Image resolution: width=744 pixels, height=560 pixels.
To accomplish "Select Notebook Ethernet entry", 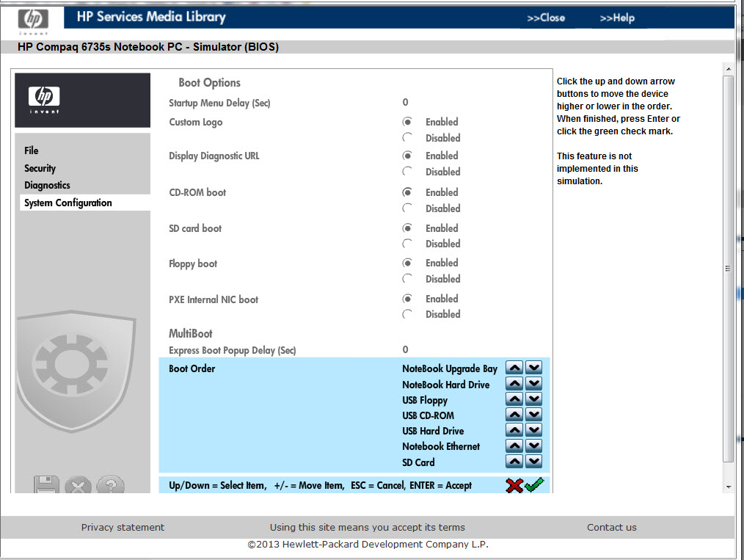I will 441,446.
